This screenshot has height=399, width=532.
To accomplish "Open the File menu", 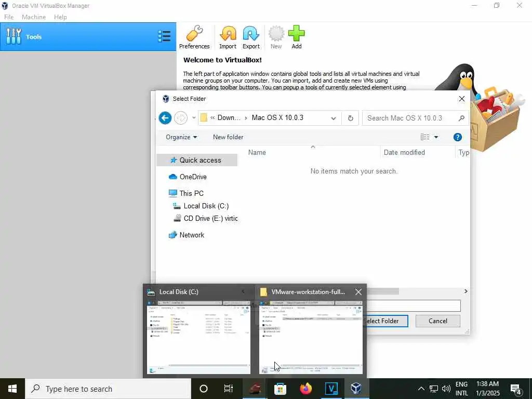I will pyautogui.click(x=9, y=17).
